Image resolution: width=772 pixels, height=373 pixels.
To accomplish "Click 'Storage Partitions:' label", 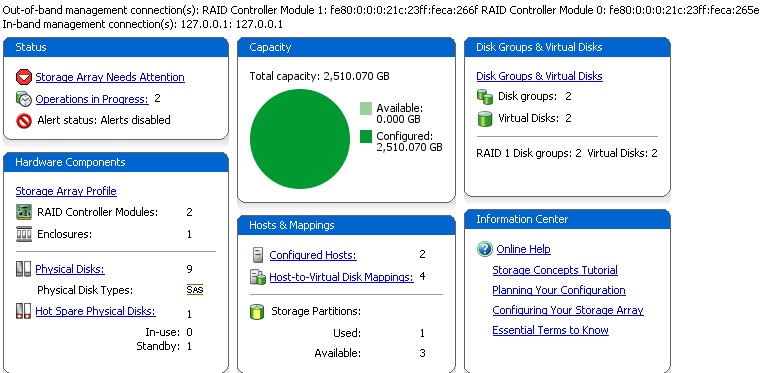I will click(316, 311).
